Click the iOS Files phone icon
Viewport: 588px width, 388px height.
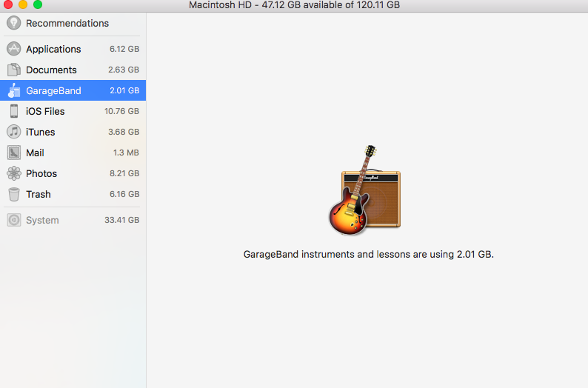point(14,111)
